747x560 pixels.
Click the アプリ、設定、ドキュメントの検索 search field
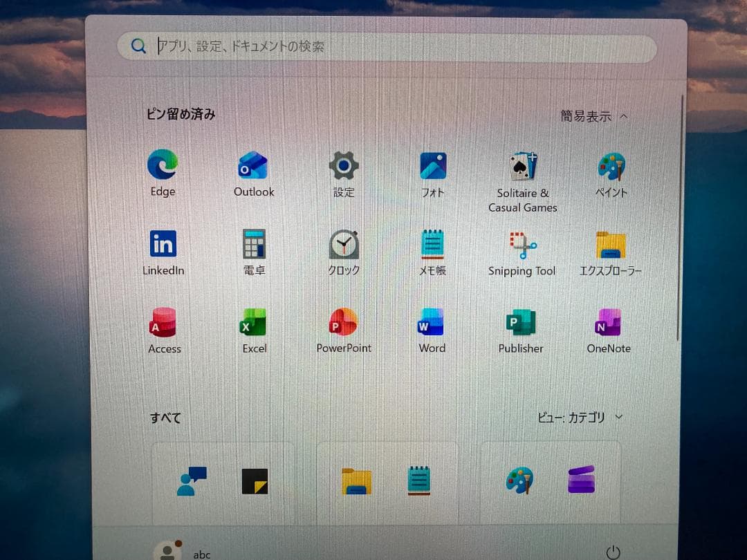[x=387, y=47]
